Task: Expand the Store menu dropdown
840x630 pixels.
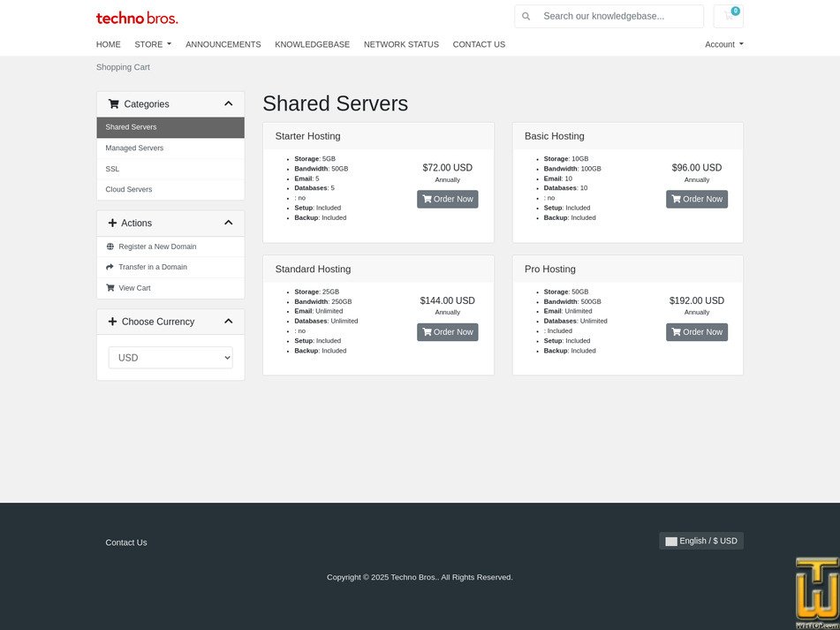Action: tap(153, 44)
